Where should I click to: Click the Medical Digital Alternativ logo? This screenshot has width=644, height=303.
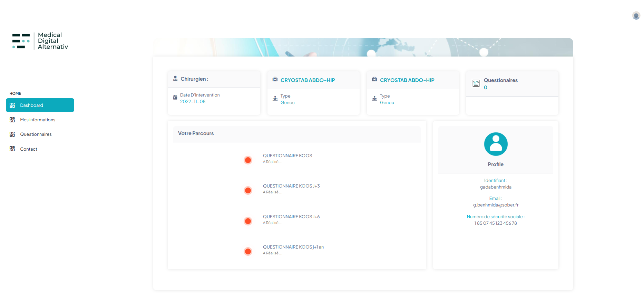[40, 41]
